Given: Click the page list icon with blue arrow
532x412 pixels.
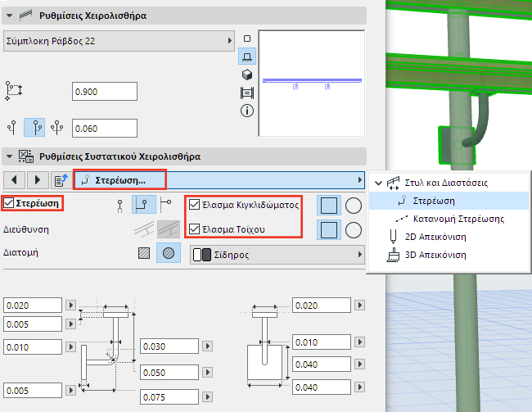Looking at the screenshot, I should click(x=61, y=180).
